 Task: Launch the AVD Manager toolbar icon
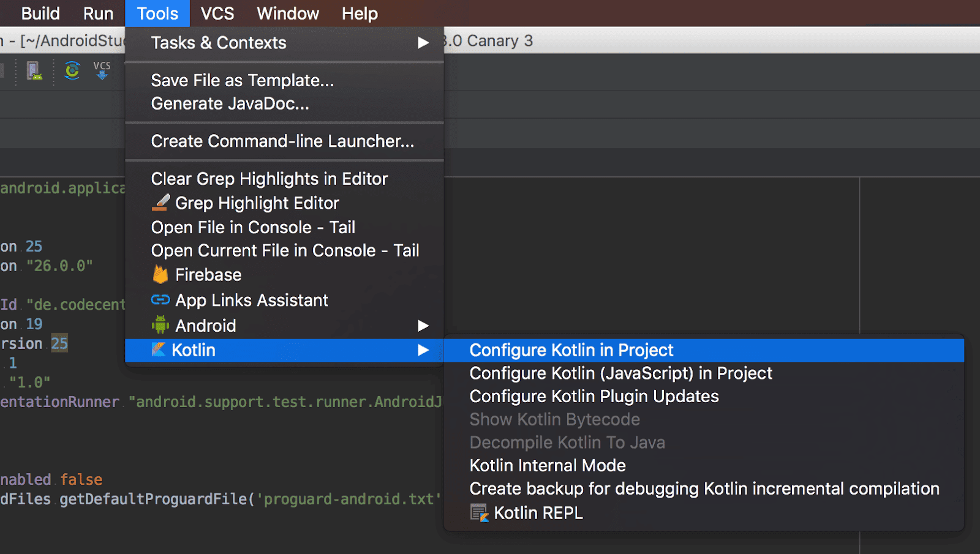click(34, 70)
